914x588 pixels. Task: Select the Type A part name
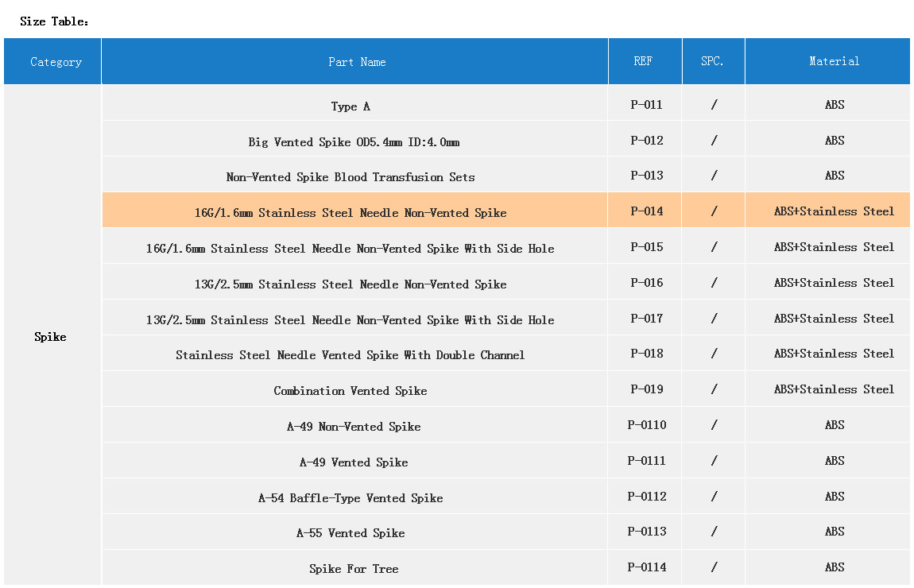coord(350,106)
